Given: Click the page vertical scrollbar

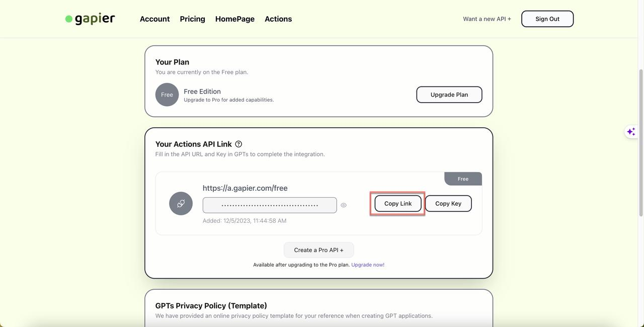Looking at the screenshot, I should [641, 143].
